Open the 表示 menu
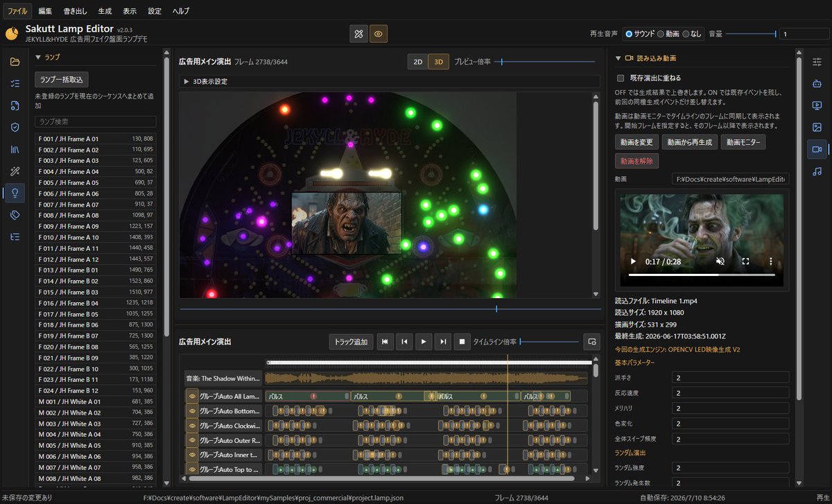 pos(130,11)
